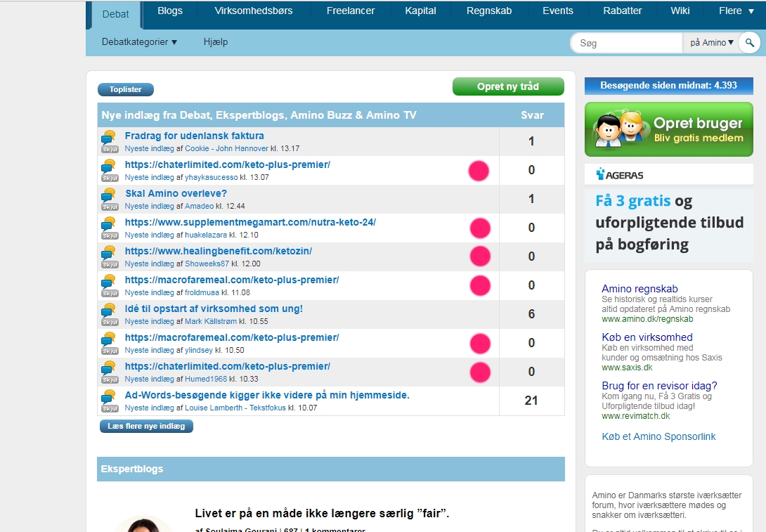The image size is (766, 532).
Task: Hide the 'Fradrag for udenlansk faktura' thread via Skjul
Action: coord(110,149)
